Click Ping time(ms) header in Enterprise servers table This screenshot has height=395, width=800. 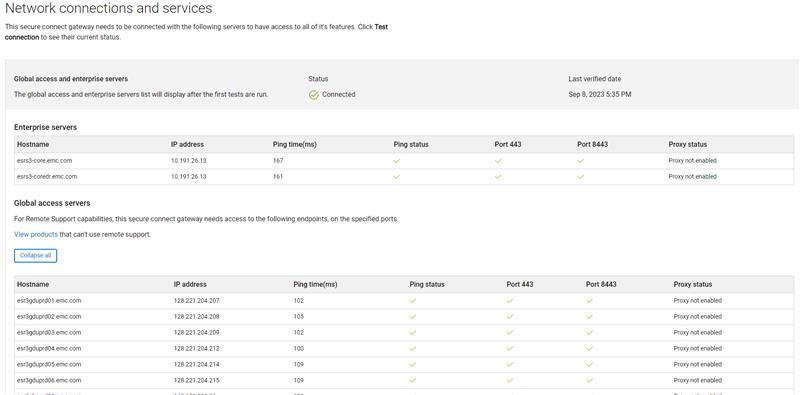pos(295,144)
